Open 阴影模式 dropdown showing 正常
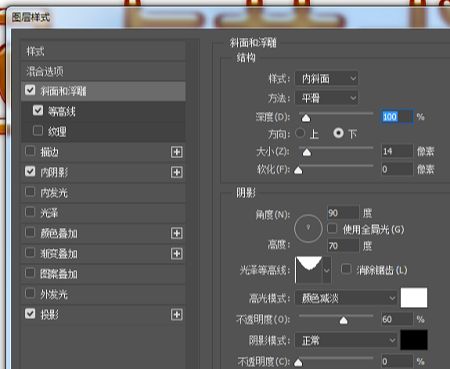 click(346, 340)
